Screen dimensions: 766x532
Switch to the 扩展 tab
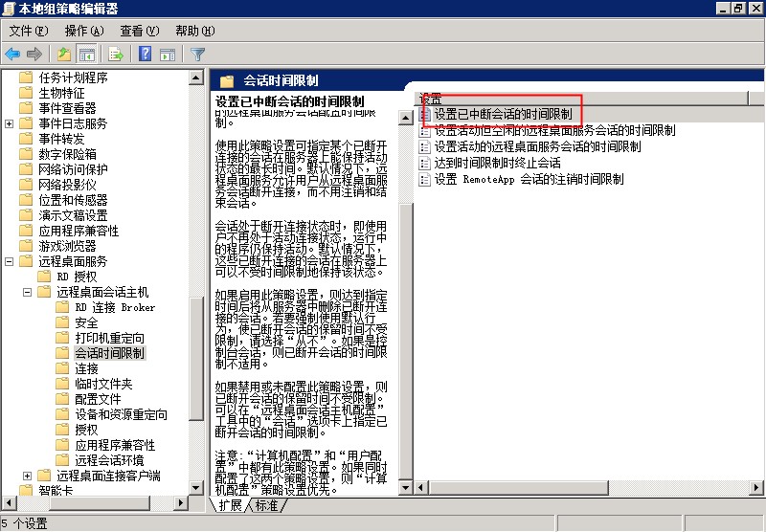click(x=231, y=505)
